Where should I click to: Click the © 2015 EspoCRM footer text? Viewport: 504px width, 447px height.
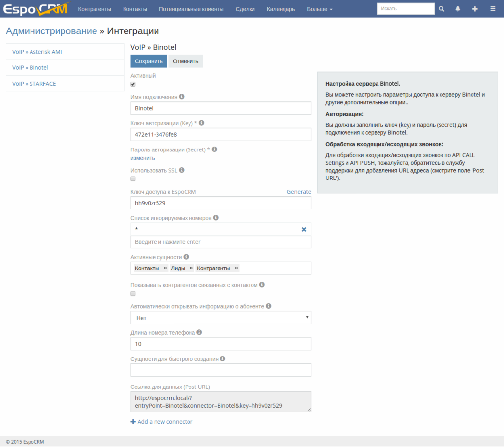coord(25,442)
